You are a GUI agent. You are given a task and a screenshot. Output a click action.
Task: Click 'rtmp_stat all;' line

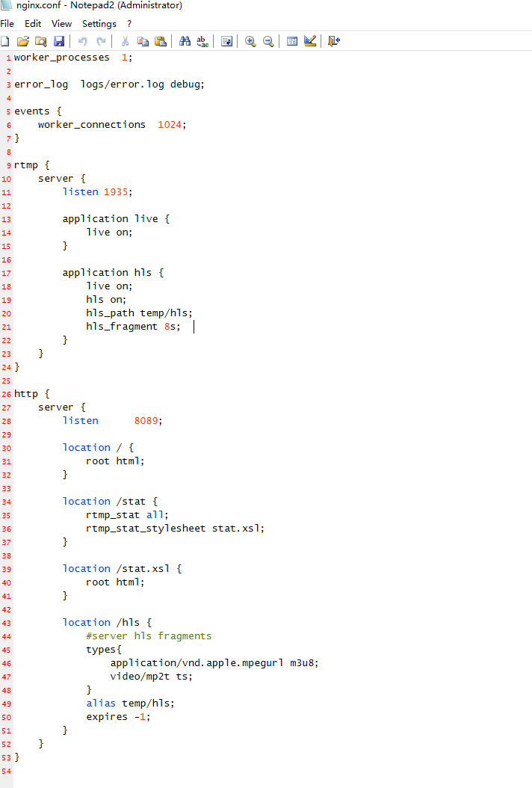coord(127,514)
